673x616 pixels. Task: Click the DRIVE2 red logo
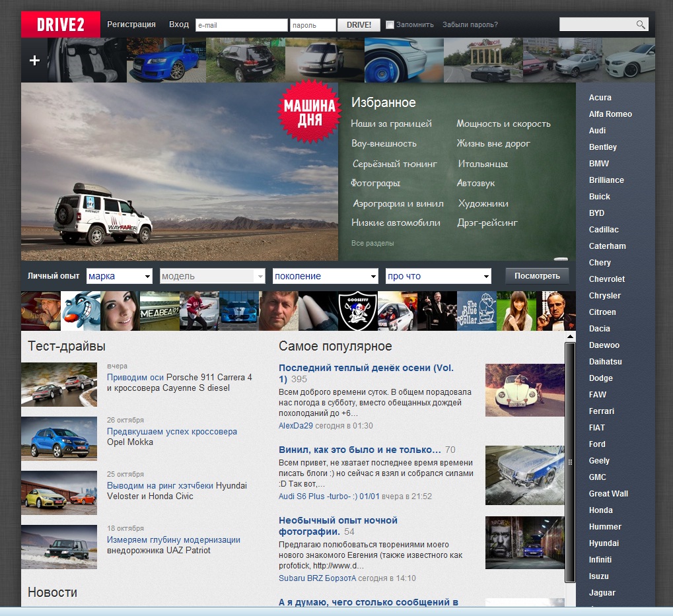pyautogui.click(x=60, y=24)
